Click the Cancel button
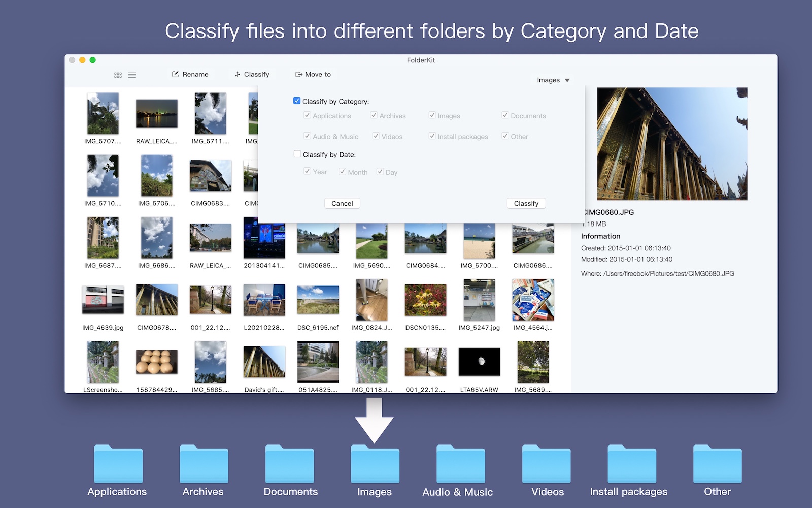 coord(342,203)
